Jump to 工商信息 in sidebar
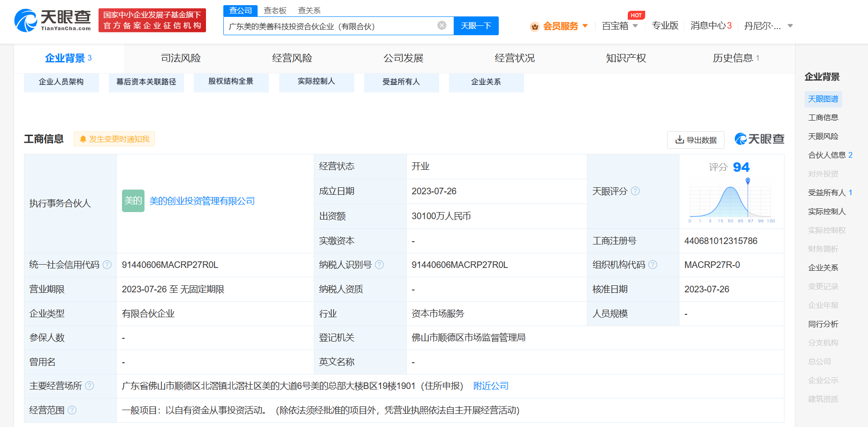This screenshot has height=427, width=868. (823, 118)
